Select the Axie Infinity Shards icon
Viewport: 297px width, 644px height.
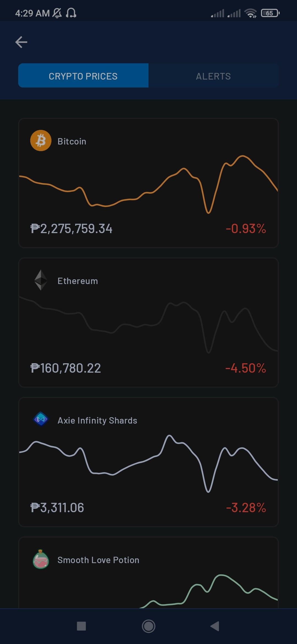click(x=41, y=419)
